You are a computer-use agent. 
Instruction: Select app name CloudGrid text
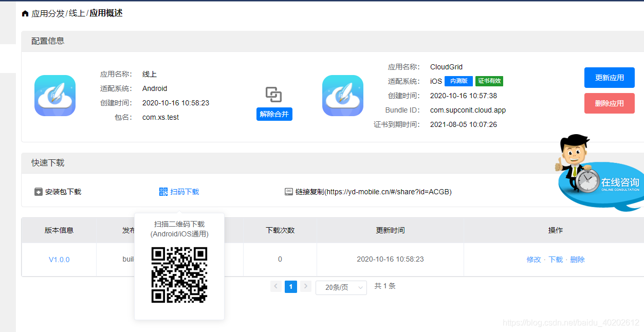(446, 67)
